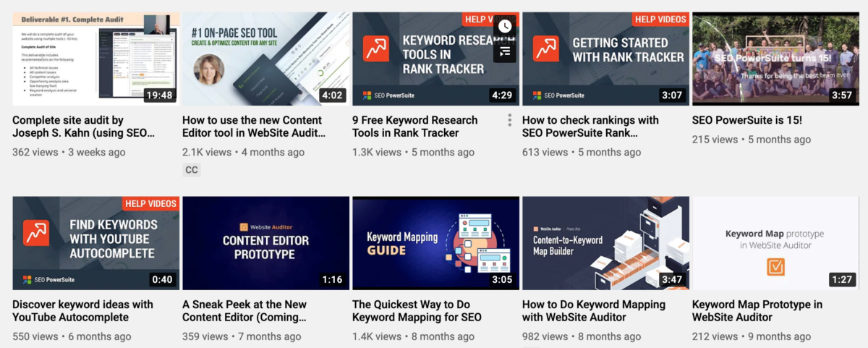The height and width of the screenshot is (348, 868).
Task: Click the 212 views • 9 months ago text
Action: 752,336
